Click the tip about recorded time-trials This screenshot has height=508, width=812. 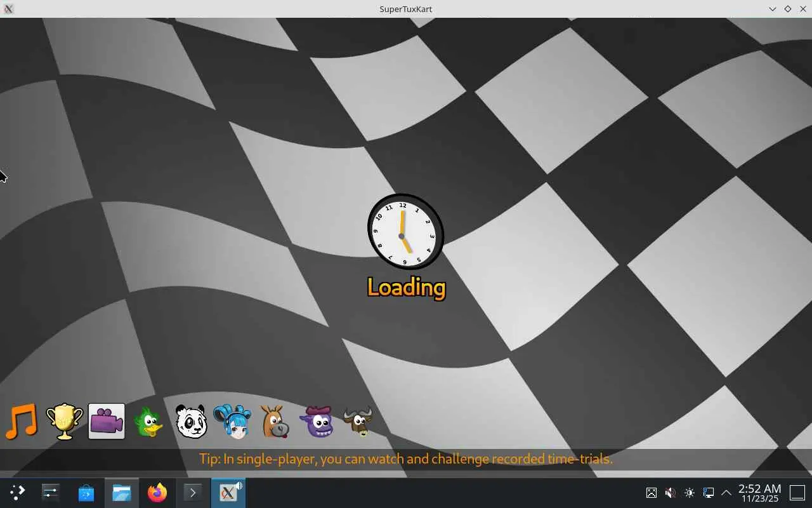[x=406, y=458]
